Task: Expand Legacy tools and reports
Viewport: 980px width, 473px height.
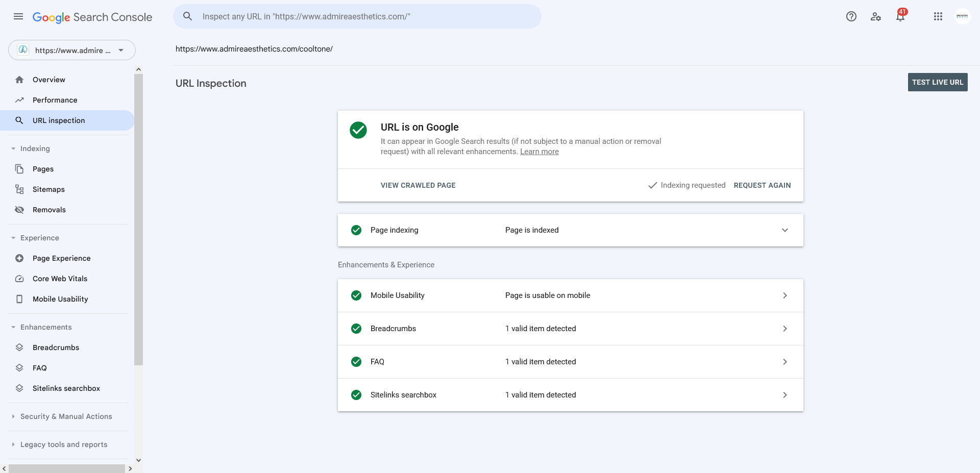Action: tap(64, 444)
